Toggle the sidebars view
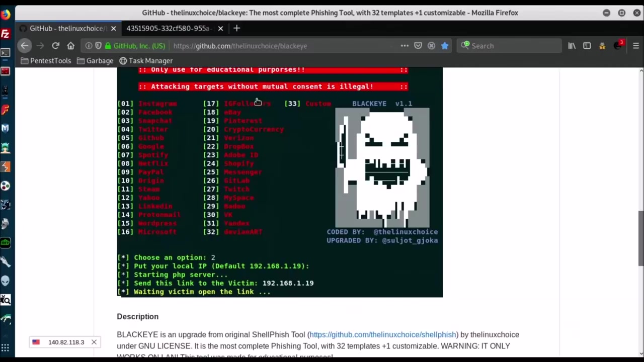 (x=587, y=46)
